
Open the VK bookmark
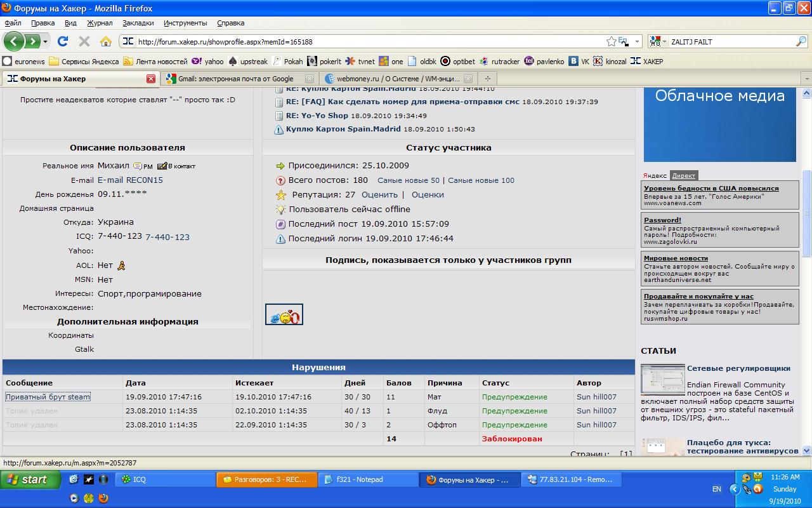pyautogui.click(x=579, y=62)
